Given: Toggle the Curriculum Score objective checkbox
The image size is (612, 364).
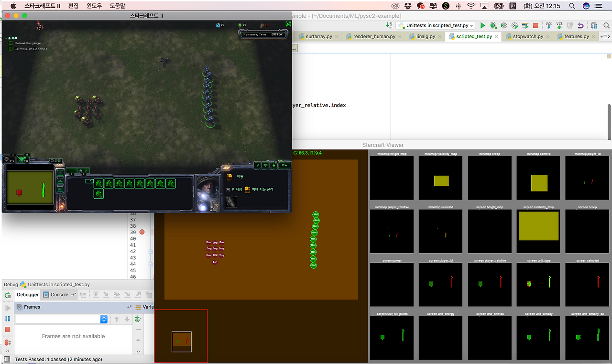Looking at the screenshot, I should tap(11, 49).
